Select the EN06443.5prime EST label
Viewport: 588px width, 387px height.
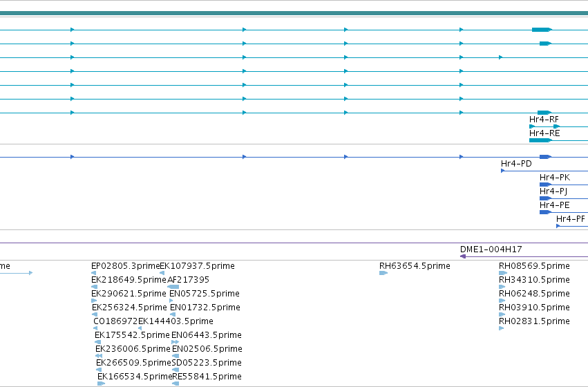tap(207, 336)
